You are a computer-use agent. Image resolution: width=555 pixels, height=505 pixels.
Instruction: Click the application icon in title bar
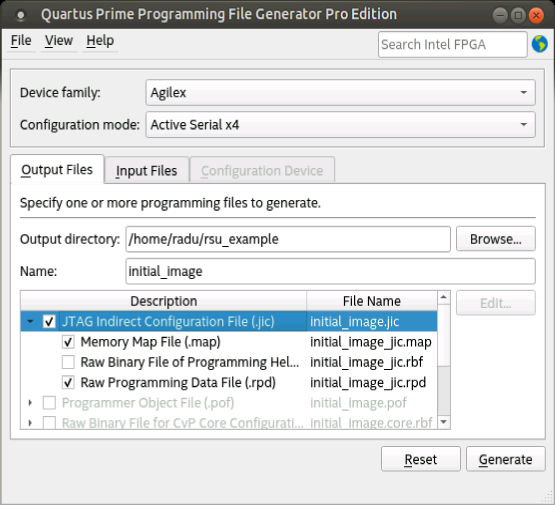21,15
